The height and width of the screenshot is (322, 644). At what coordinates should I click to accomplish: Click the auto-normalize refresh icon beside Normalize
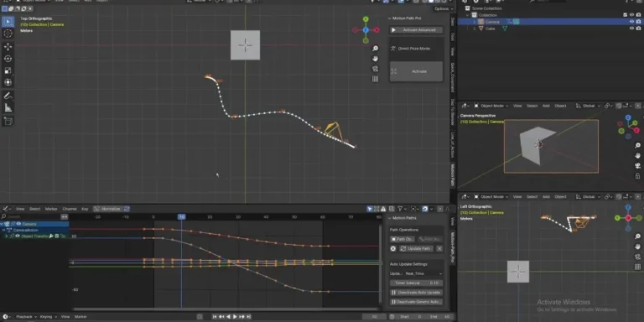point(127,209)
